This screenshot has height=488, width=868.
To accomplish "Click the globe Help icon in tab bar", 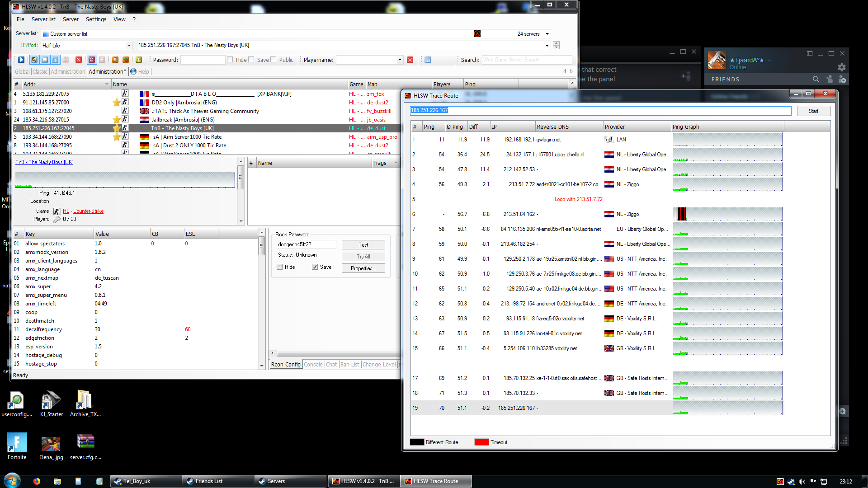I will [x=133, y=71].
